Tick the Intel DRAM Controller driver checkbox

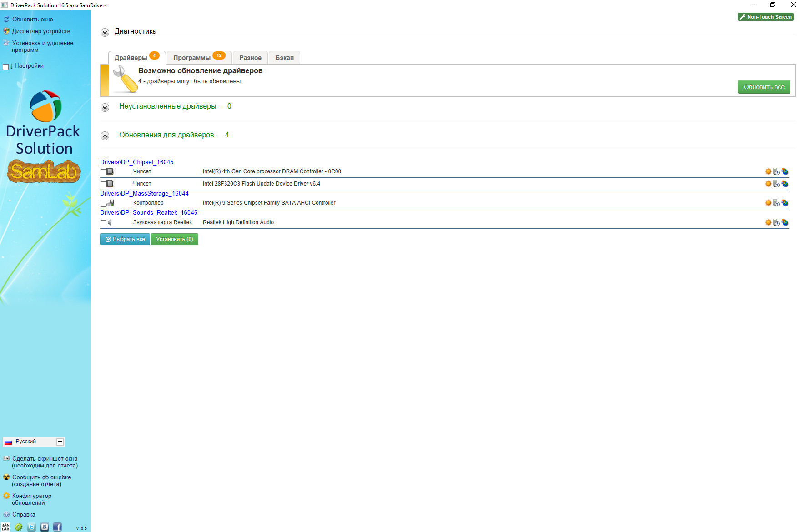[x=103, y=172]
